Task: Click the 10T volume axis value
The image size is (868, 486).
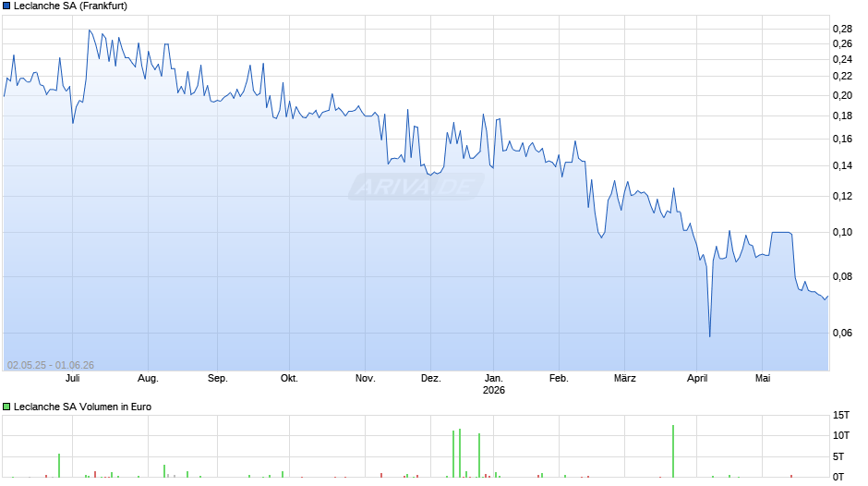Action: pos(841,435)
